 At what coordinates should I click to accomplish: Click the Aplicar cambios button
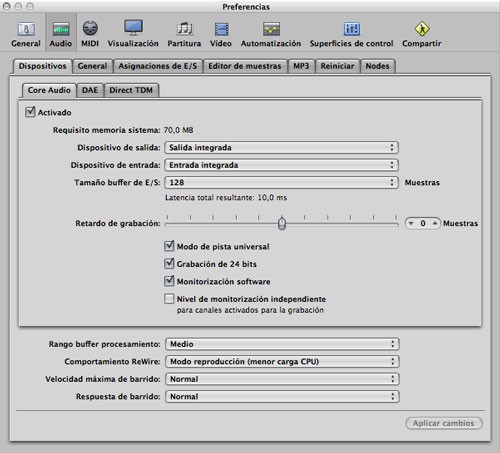tap(444, 423)
